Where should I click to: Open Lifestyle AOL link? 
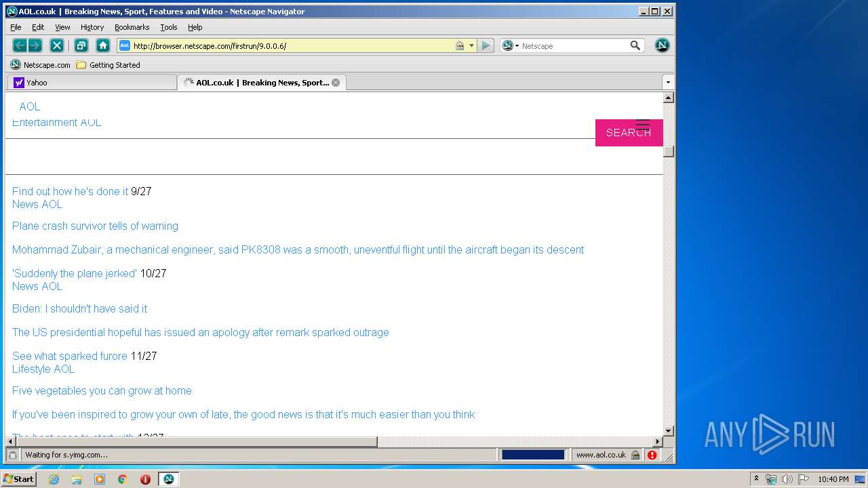coord(43,369)
